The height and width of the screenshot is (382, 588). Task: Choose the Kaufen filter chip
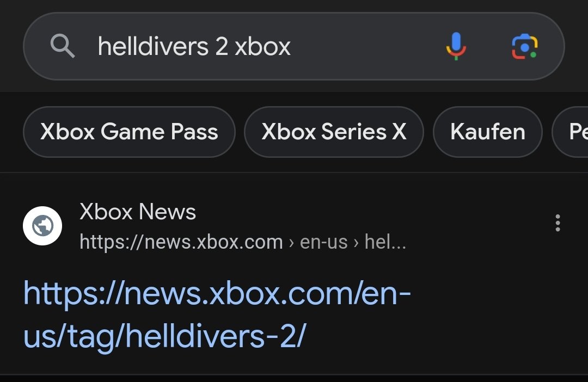pos(487,132)
